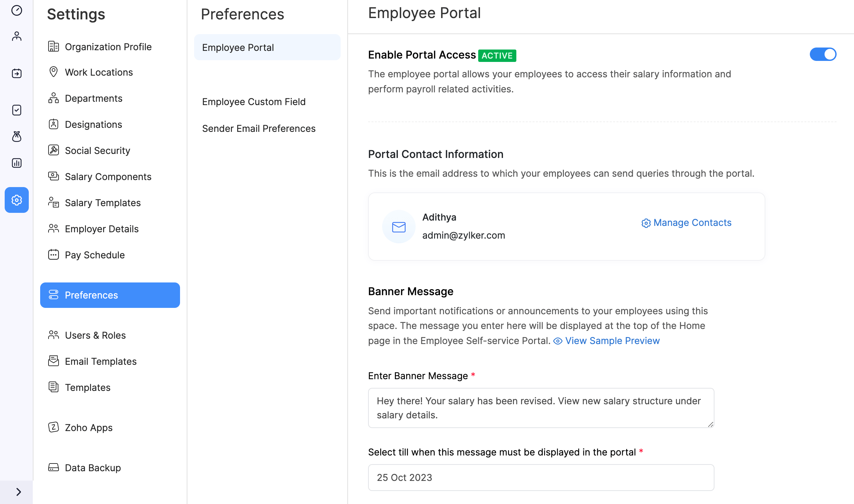Open the dashboard gauge icon in left rail

[17, 10]
